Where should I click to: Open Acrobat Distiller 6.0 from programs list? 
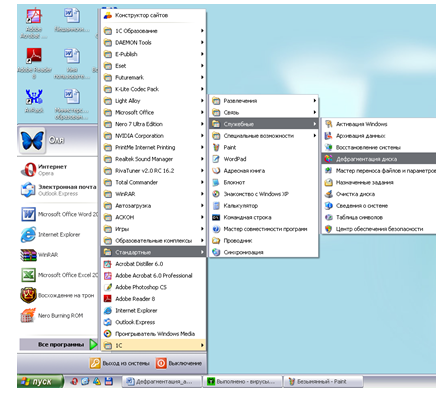click(x=153, y=264)
